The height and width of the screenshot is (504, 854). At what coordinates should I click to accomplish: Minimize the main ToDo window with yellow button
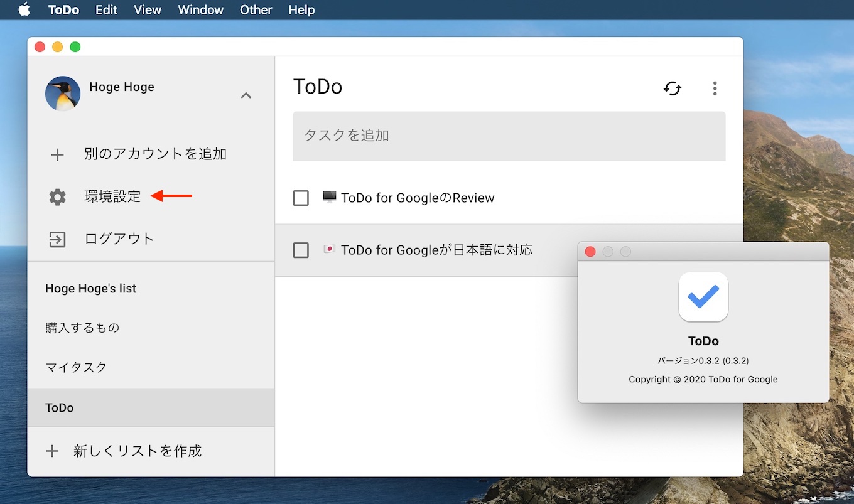pyautogui.click(x=57, y=47)
